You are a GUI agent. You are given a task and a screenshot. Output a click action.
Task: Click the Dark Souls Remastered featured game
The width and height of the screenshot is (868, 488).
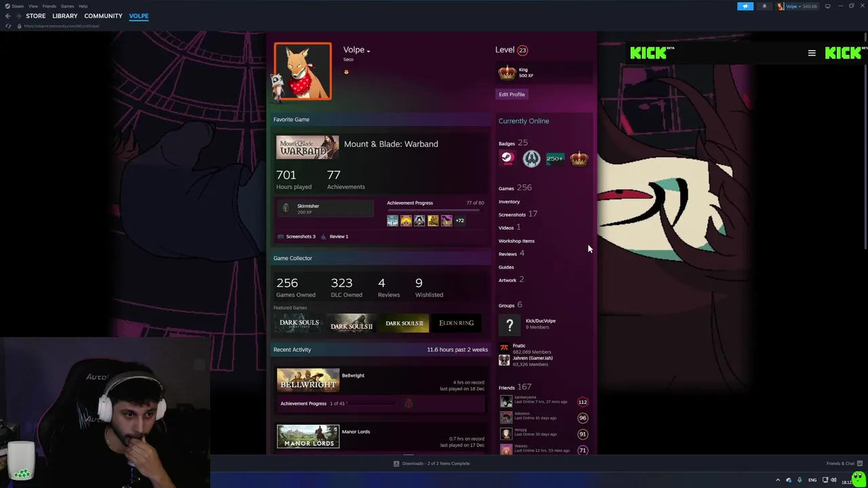(299, 323)
